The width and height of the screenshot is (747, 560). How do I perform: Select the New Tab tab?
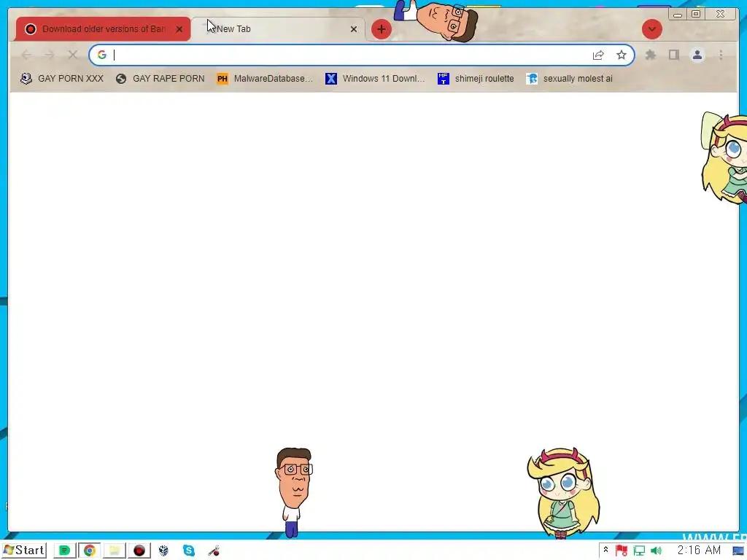279,29
